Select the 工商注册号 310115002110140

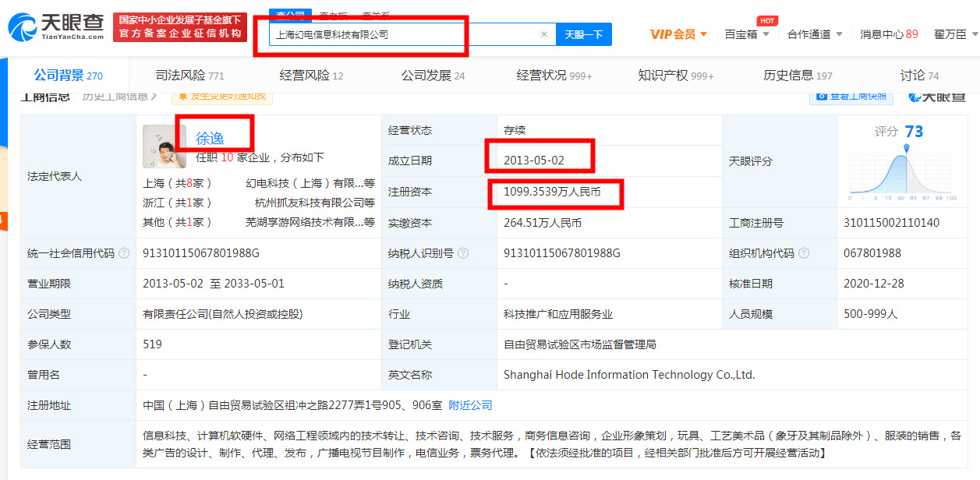point(891,223)
